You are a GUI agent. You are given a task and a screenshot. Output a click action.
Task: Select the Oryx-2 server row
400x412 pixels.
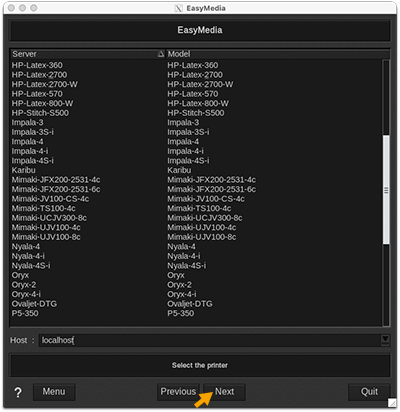tap(24, 285)
